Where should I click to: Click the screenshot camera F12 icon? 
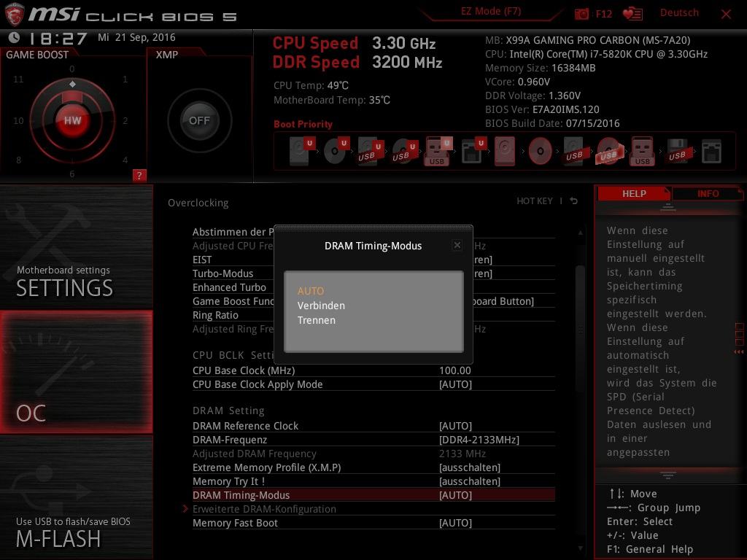click(581, 14)
